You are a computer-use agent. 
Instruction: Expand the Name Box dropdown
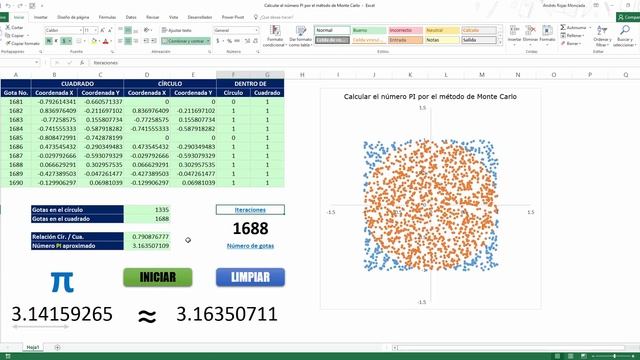coord(37,62)
